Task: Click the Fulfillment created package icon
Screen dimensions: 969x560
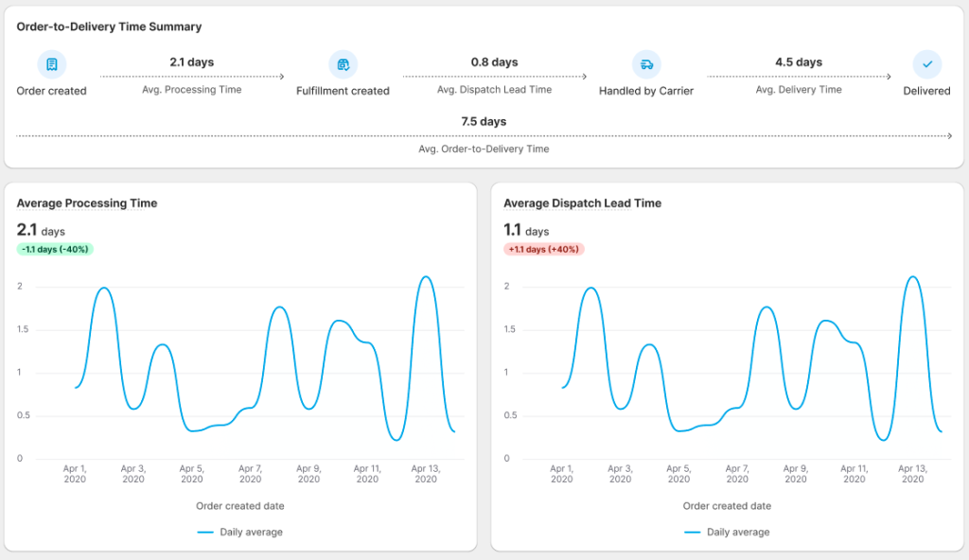Action: point(343,63)
